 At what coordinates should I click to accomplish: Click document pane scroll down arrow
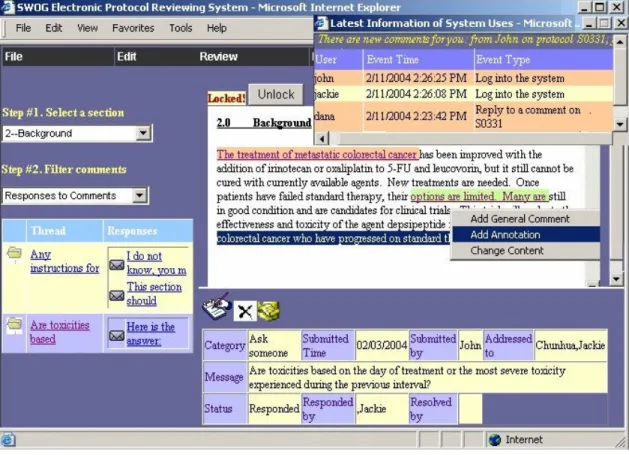click(616, 278)
